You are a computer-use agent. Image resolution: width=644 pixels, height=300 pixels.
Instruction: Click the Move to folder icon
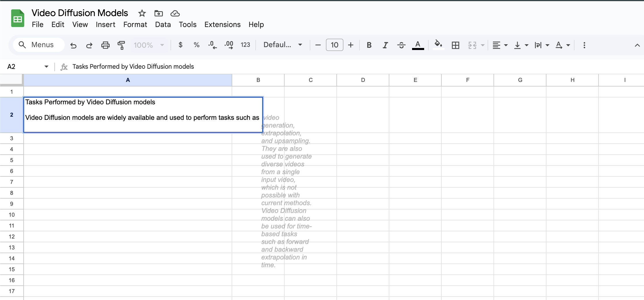159,13
